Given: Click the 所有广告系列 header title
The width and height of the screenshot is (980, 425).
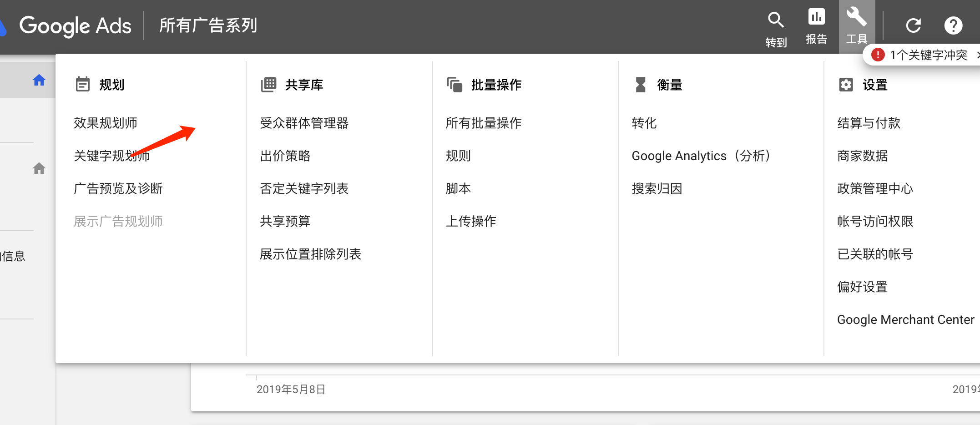Looking at the screenshot, I should [208, 25].
